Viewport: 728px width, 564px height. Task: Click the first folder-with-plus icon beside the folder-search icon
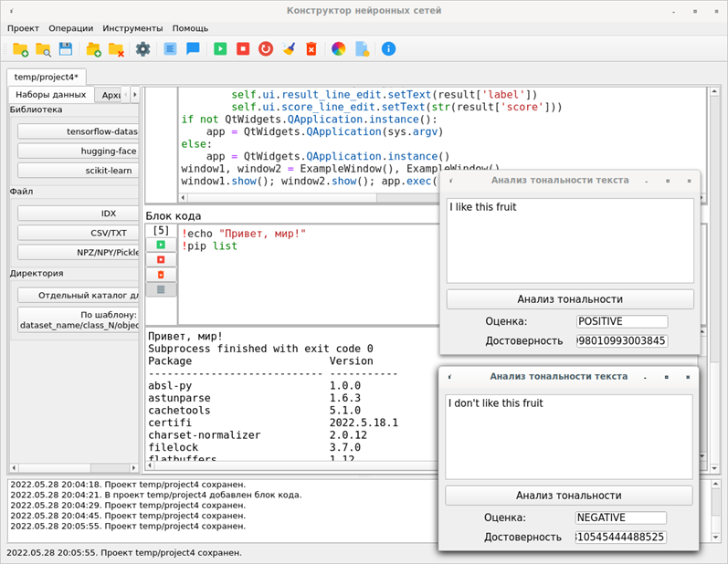(20, 49)
